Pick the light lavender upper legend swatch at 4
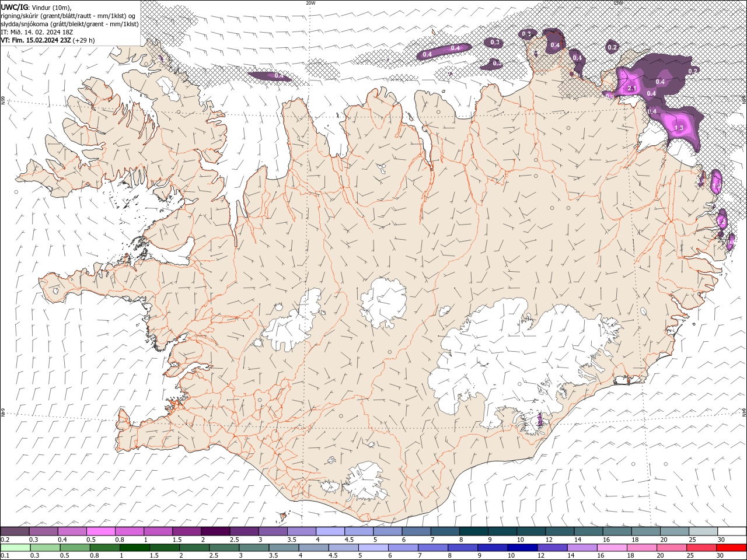This screenshot has height=560, width=747. coord(330,531)
